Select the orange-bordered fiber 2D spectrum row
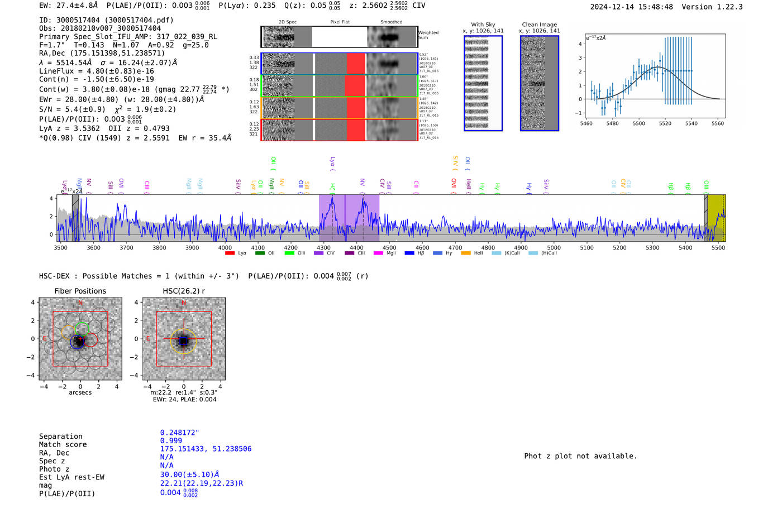782x532 pixels. point(339,108)
